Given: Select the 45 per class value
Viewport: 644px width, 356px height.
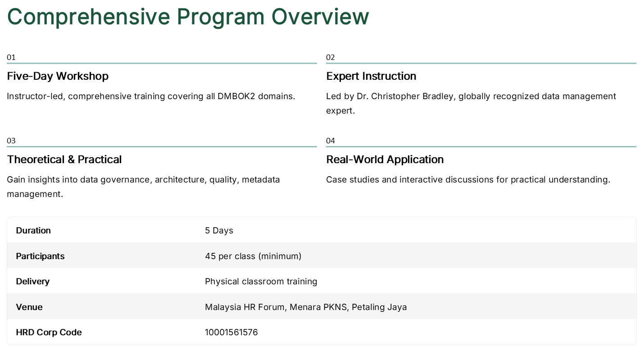Looking at the screenshot, I should tap(253, 256).
